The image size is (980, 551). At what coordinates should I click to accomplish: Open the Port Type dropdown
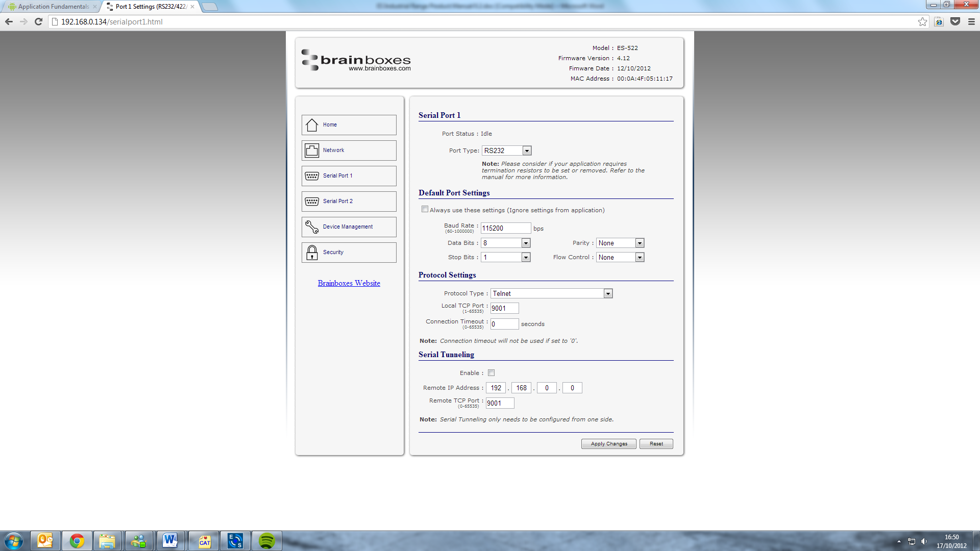(x=527, y=150)
